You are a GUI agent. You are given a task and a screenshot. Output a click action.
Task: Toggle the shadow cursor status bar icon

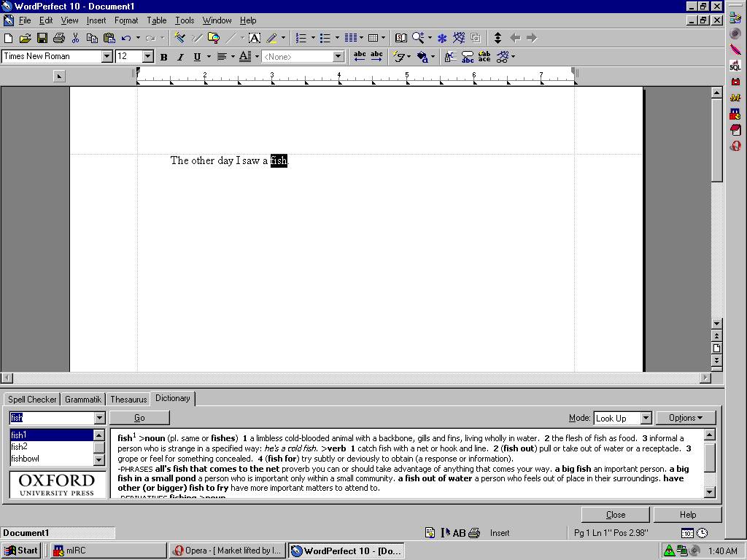446,533
